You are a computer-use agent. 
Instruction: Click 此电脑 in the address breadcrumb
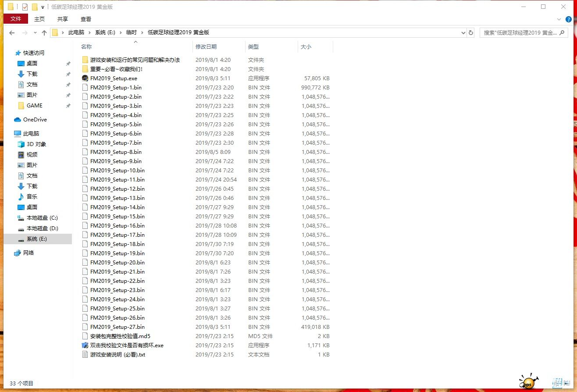[76, 32]
